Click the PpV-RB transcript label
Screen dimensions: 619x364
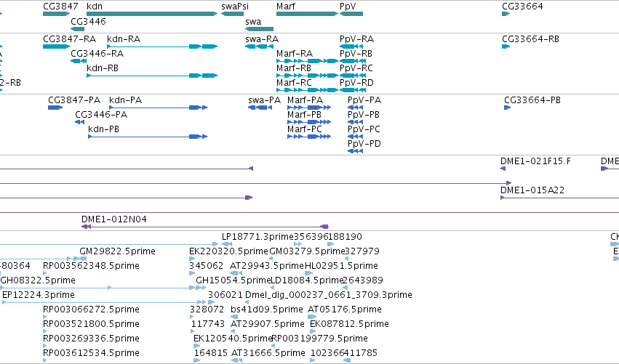pos(356,54)
